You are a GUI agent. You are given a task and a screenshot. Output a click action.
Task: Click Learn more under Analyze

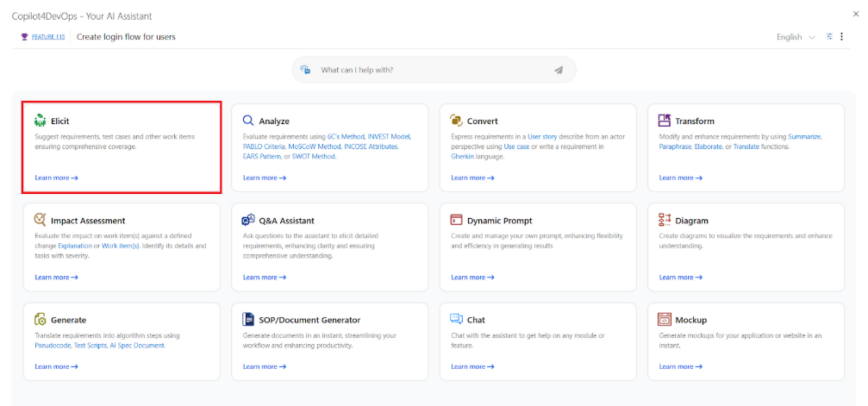click(265, 178)
